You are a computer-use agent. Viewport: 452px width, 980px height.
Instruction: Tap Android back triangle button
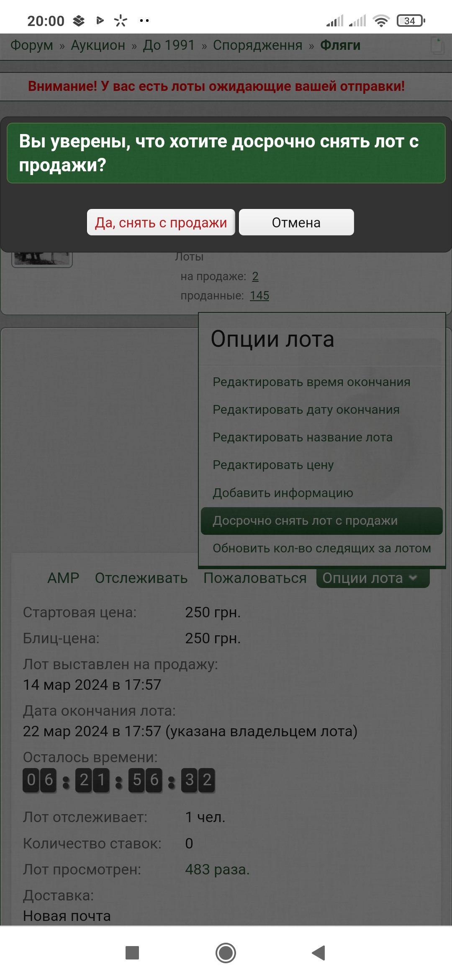[319, 953]
